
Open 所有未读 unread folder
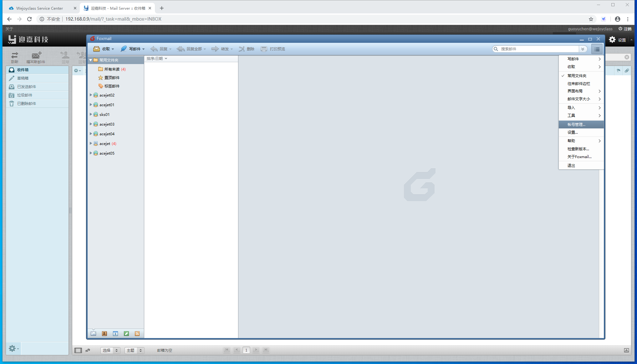click(112, 69)
